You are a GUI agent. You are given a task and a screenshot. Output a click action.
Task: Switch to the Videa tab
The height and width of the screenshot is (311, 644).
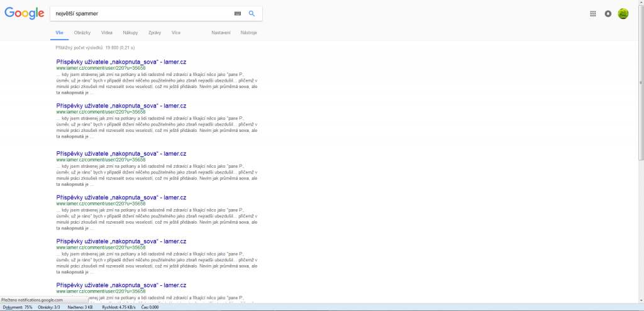tap(107, 33)
